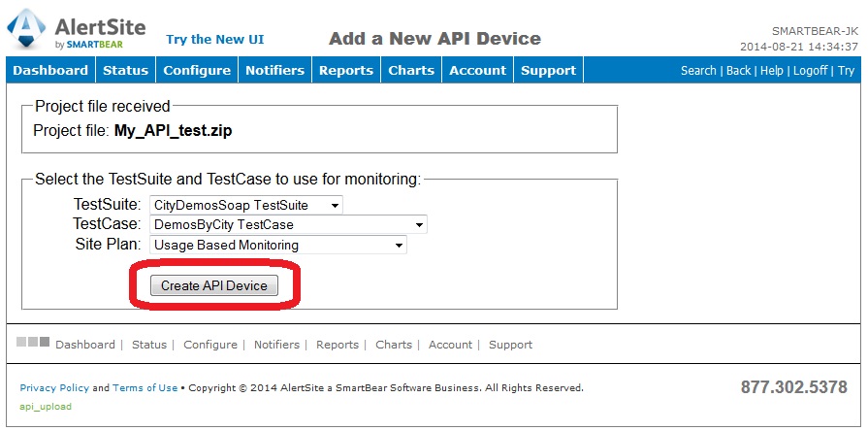The width and height of the screenshot is (868, 431).
Task: Expand the TestCase dropdown
Action: coord(288,224)
